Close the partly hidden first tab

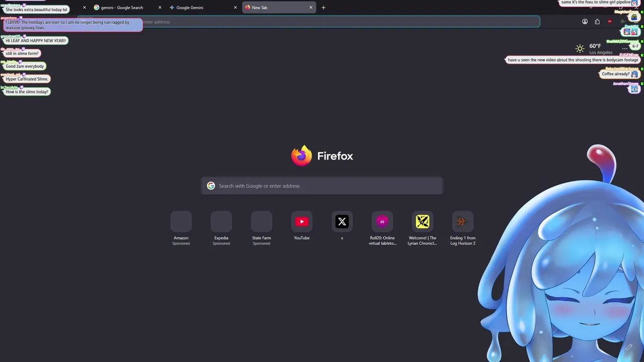point(84,8)
